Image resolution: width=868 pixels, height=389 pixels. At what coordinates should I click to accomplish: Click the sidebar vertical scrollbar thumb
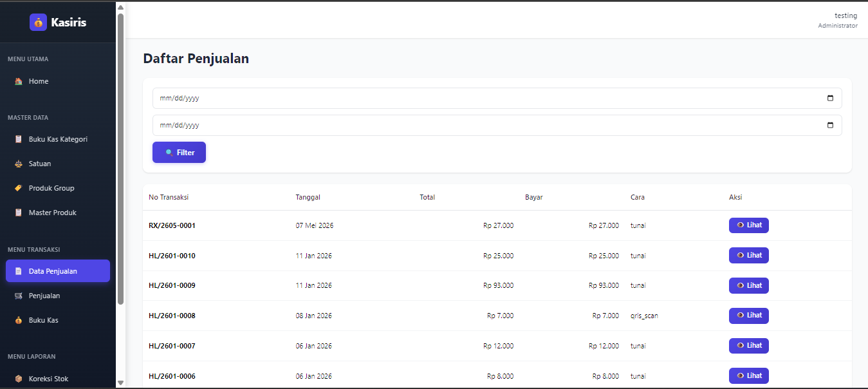[120, 158]
